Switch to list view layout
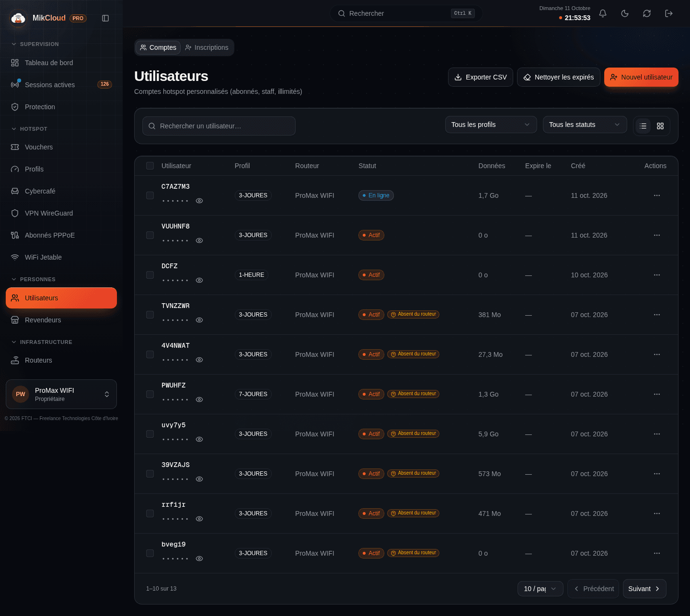 [x=643, y=126]
